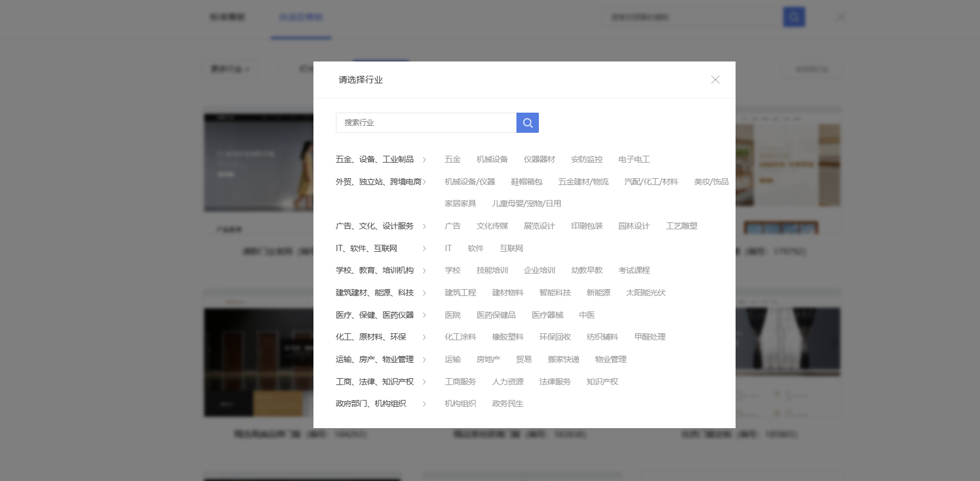Choose the 太阳能光伏 industry
Image resolution: width=980 pixels, height=481 pixels.
(x=646, y=293)
